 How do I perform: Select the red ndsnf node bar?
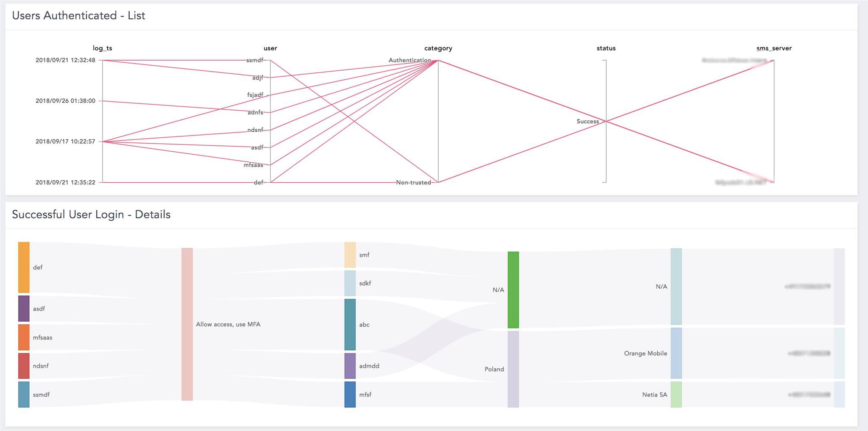tap(24, 366)
